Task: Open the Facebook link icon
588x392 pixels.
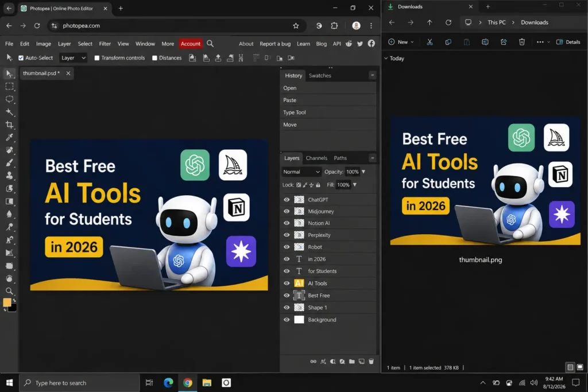Action: tap(372, 44)
